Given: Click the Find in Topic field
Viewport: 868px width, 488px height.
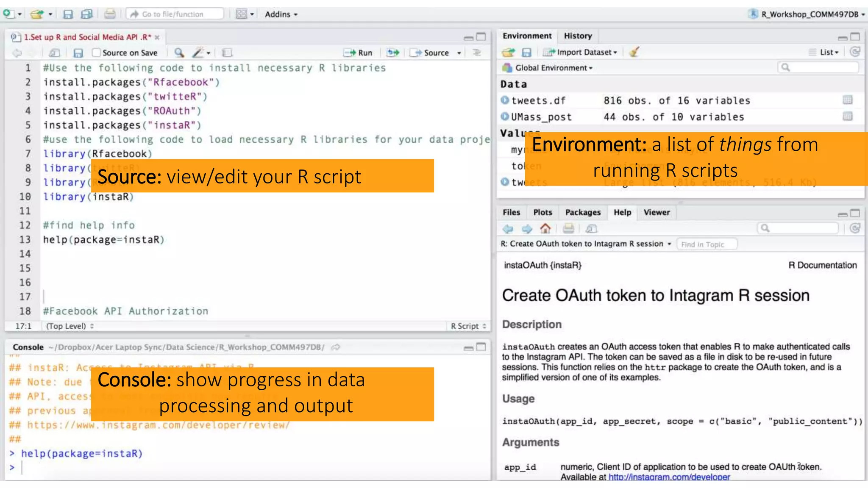Looking at the screenshot, I should point(707,244).
